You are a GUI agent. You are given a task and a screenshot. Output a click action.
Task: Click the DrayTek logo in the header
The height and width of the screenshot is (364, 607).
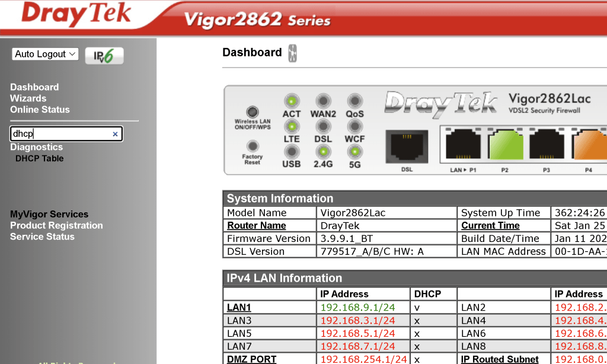(x=76, y=14)
